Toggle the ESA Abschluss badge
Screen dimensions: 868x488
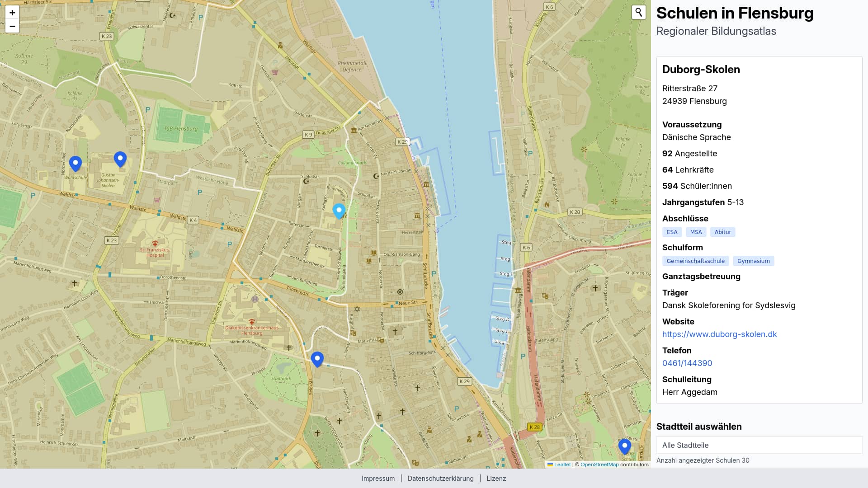click(x=672, y=232)
